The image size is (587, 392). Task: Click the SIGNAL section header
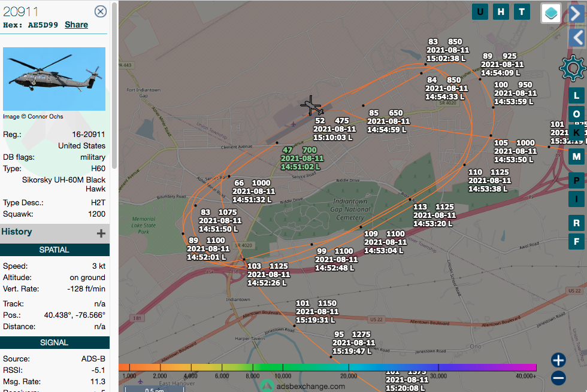click(x=55, y=342)
